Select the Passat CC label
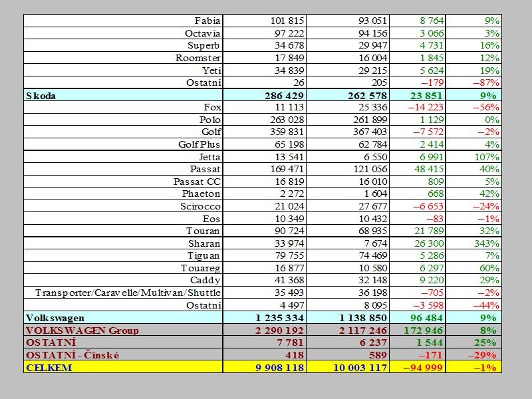 197,182
